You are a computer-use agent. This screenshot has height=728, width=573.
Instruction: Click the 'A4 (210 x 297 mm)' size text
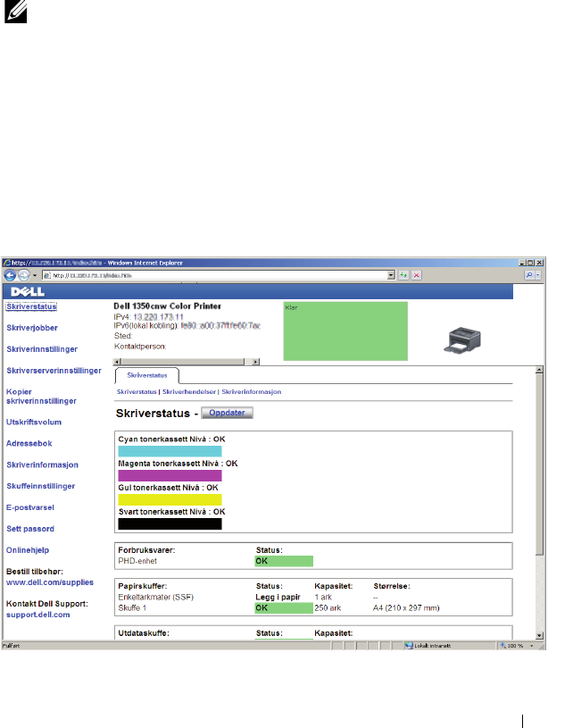click(406, 607)
